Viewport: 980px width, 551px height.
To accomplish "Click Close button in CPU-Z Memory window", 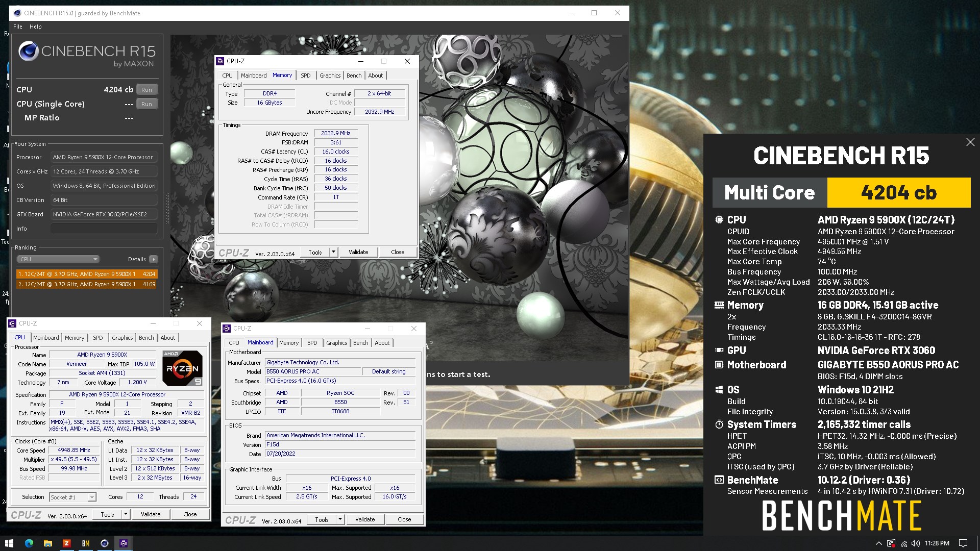I will click(398, 252).
